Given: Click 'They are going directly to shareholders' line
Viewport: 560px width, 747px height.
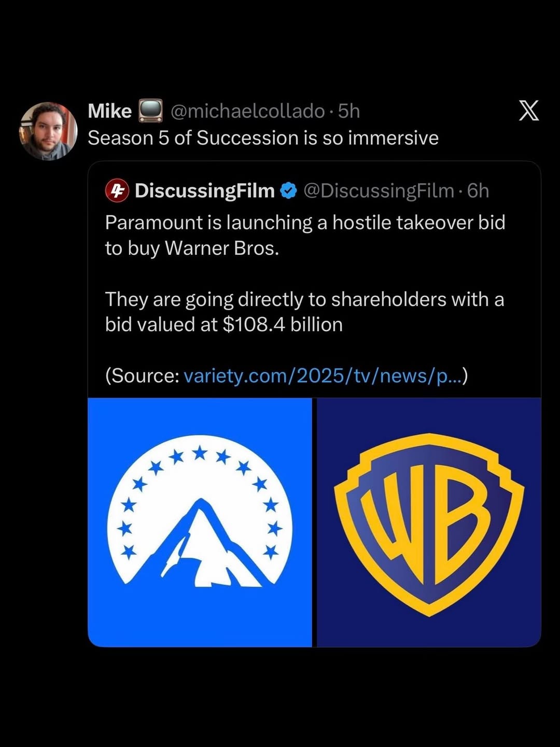Looking at the screenshot, I should [304, 299].
